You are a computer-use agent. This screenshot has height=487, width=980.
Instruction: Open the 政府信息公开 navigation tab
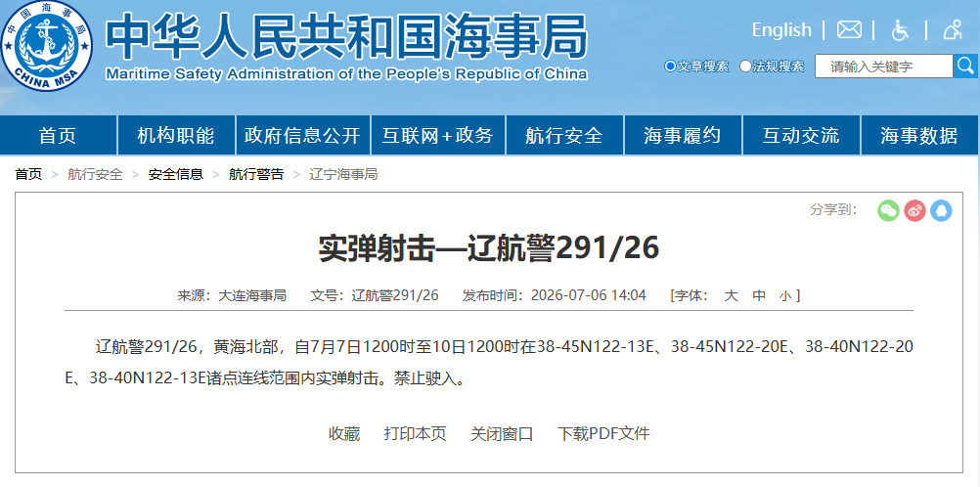302,135
